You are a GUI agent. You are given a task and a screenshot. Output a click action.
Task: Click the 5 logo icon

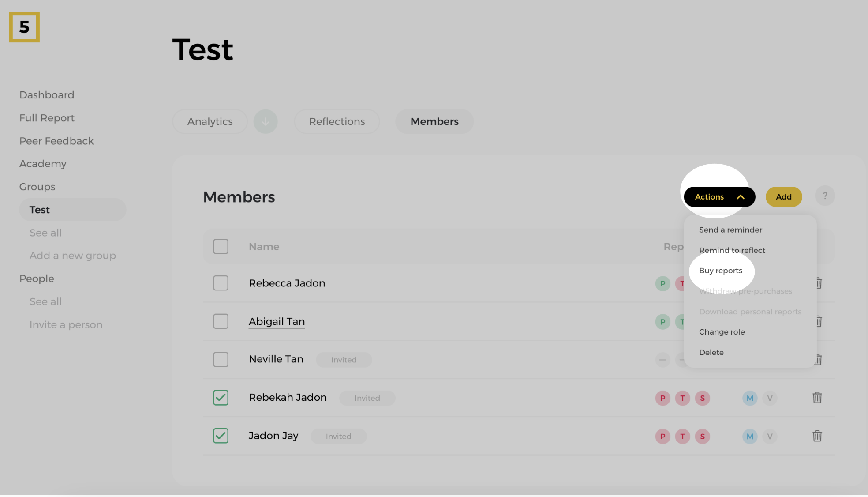[24, 27]
